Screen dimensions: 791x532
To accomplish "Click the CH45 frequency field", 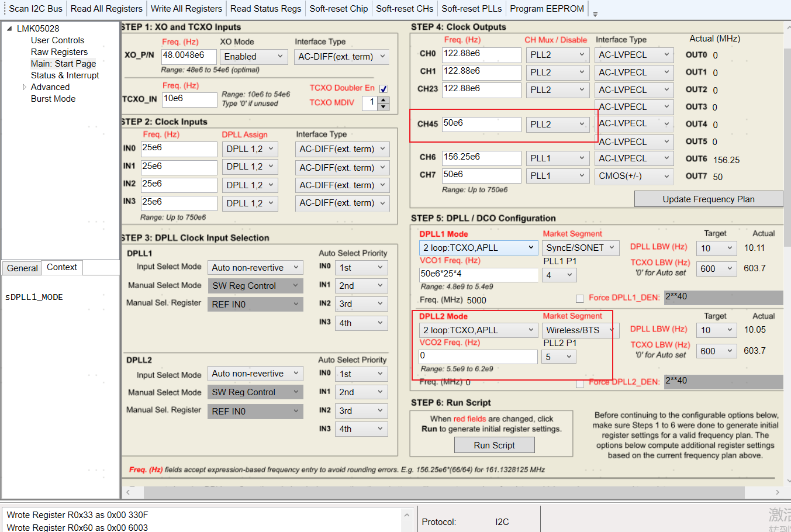I will pyautogui.click(x=482, y=125).
